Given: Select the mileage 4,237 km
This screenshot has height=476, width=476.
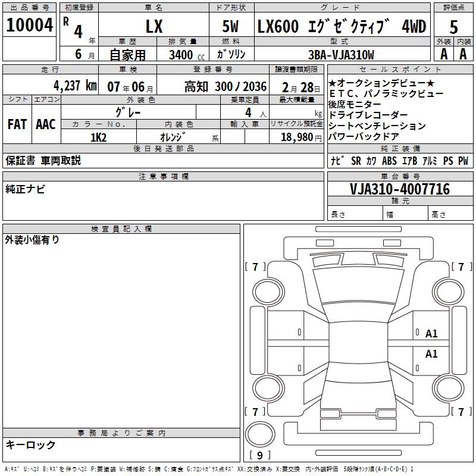Looking at the screenshot, I should (76, 86).
